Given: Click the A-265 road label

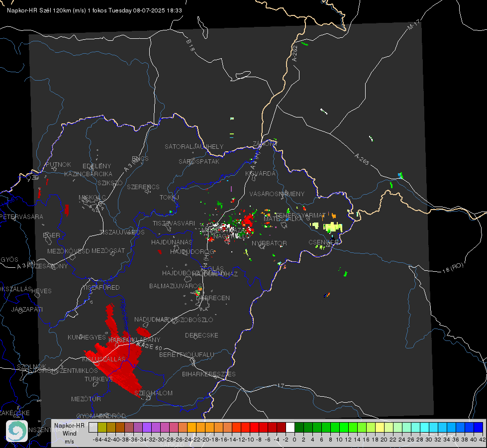Looking at the screenshot, I should (x=362, y=159).
